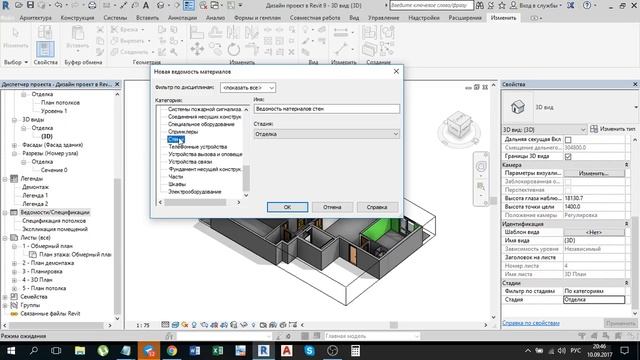Switch to Revit taskbar icon

pyautogui.click(x=263, y=351)
